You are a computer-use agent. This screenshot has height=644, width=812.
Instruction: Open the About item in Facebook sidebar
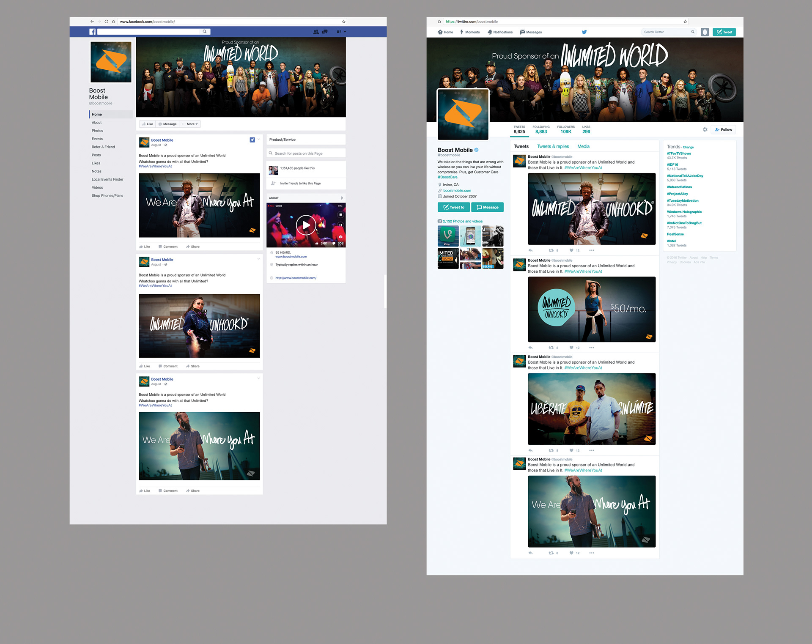click(97, 123)
